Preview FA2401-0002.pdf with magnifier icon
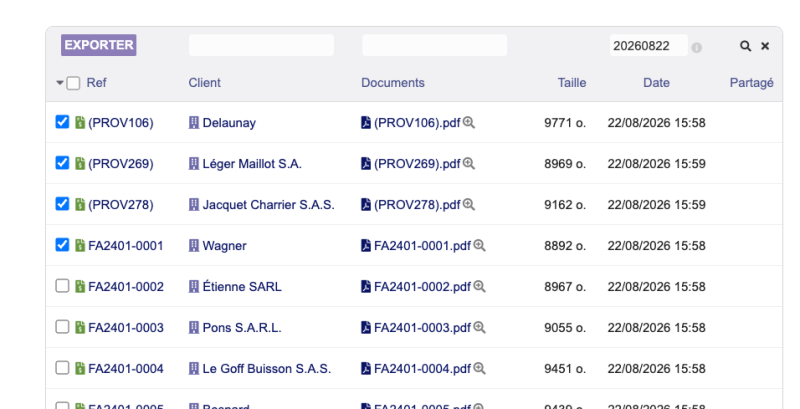 (x=479, y=286)
